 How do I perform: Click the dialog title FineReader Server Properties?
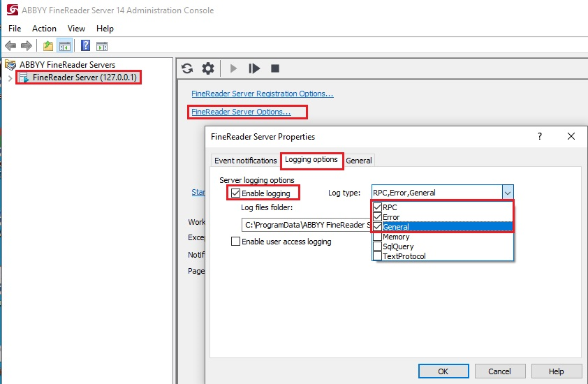263,137
